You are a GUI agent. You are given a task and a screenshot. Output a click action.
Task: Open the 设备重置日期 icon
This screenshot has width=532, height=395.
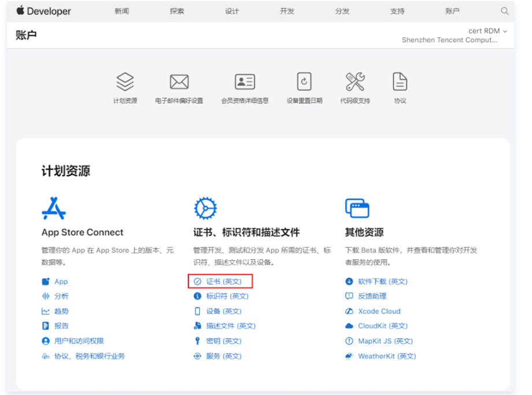click(304, 81)
